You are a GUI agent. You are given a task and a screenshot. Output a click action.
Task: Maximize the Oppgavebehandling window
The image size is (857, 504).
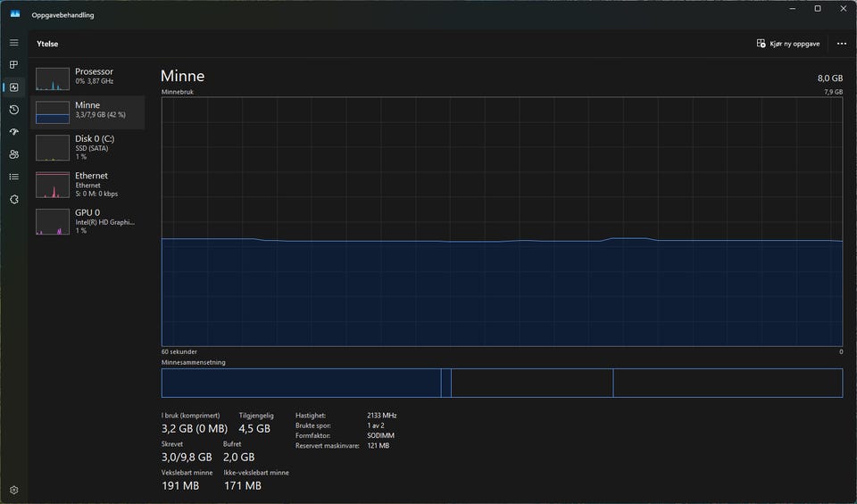tap(817, 9)
